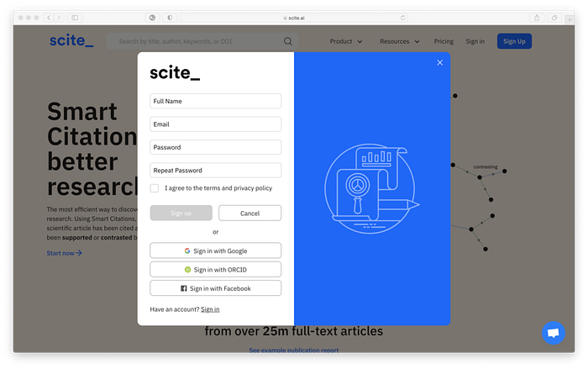Image resolution: width=588 pixels, height=369 pixels.
Task: Open See example publication report link
Action: [294, 350]
